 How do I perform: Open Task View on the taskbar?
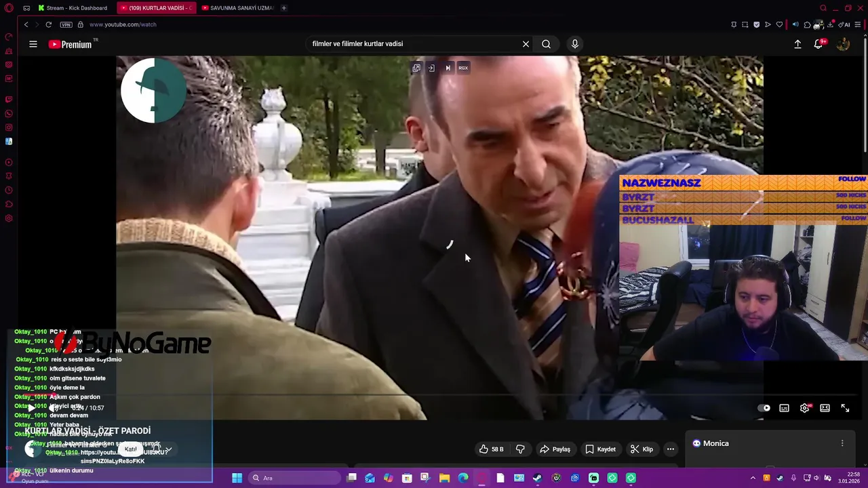tap(351, 478)
